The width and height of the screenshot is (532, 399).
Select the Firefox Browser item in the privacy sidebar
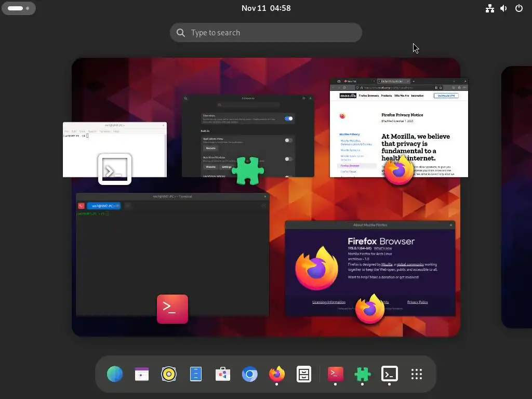pos(357,166)
